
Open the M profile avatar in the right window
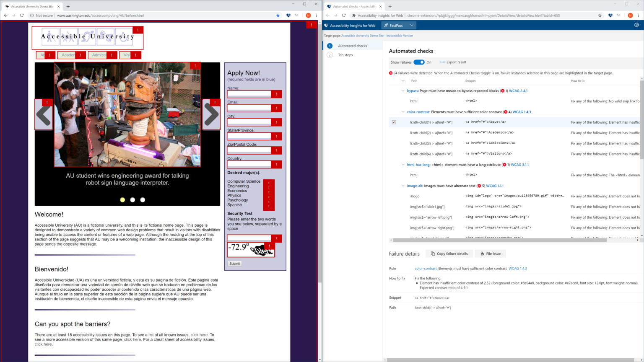tap(630, 16)
